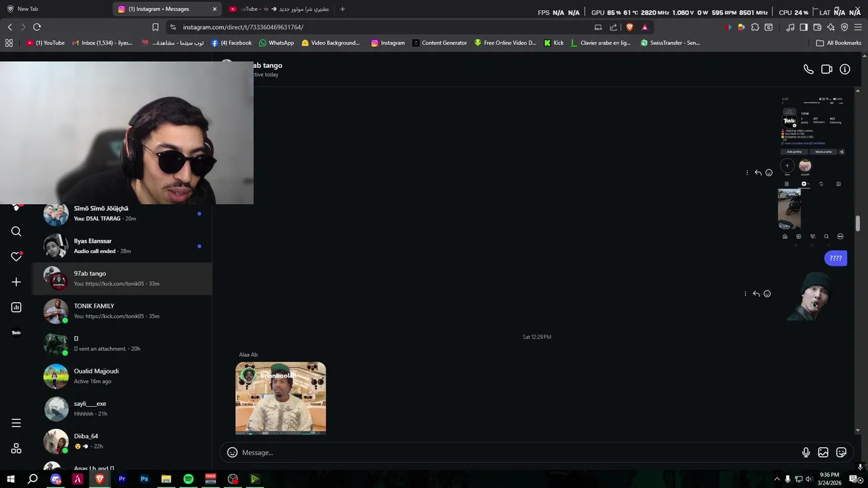Viewport: 868px width, 488px height.
Task: Open sayli___exe conversation
Action: 122,409
